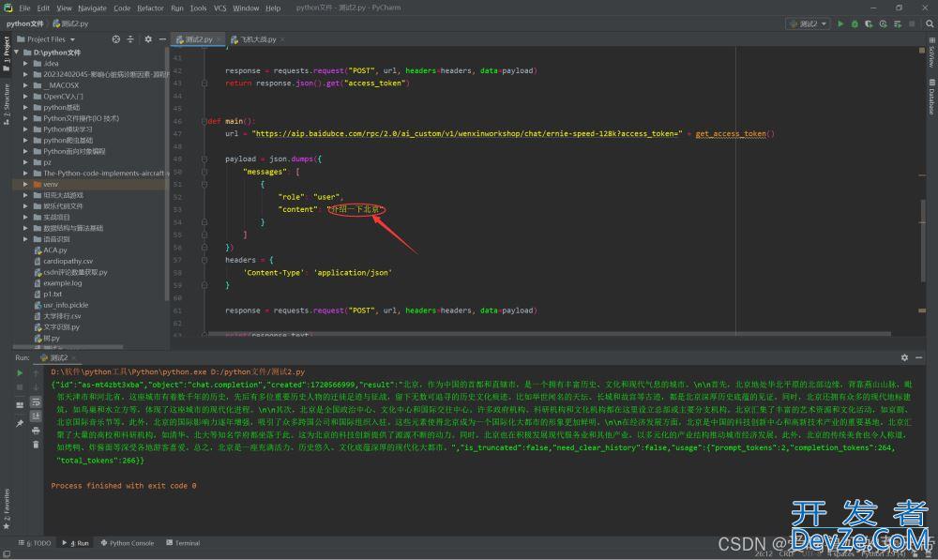This screenshot has height=560, width=938.
Task: Click the python文件 breadcrumb in navigation bar
Action: [x=25, y=24]
